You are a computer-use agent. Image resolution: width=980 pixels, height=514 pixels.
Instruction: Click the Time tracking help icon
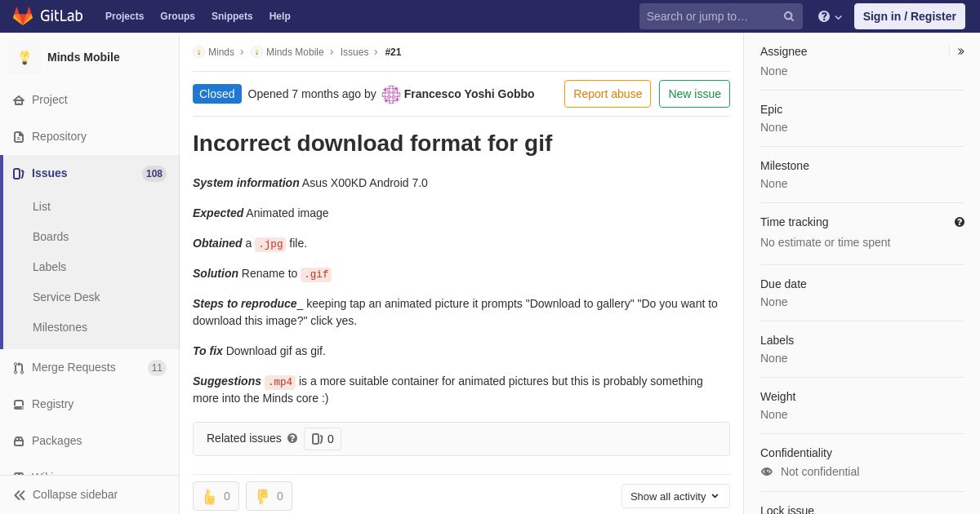[x=960, y=222]
